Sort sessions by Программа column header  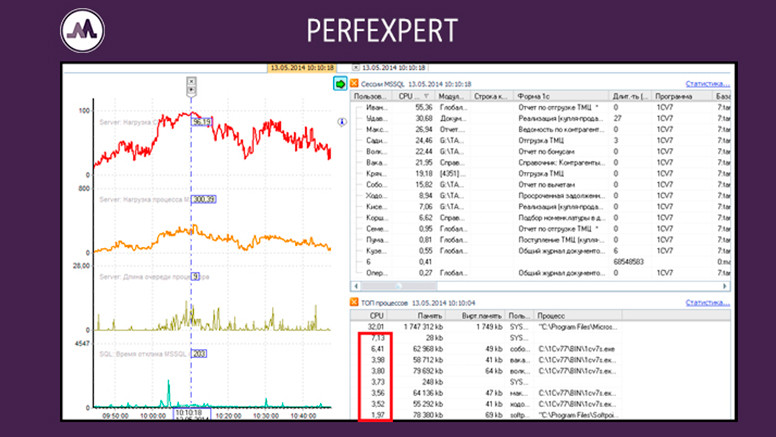tap(680, 96)
